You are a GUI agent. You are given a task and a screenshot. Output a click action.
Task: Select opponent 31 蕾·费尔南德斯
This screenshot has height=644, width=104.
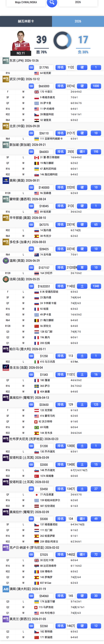50,157
